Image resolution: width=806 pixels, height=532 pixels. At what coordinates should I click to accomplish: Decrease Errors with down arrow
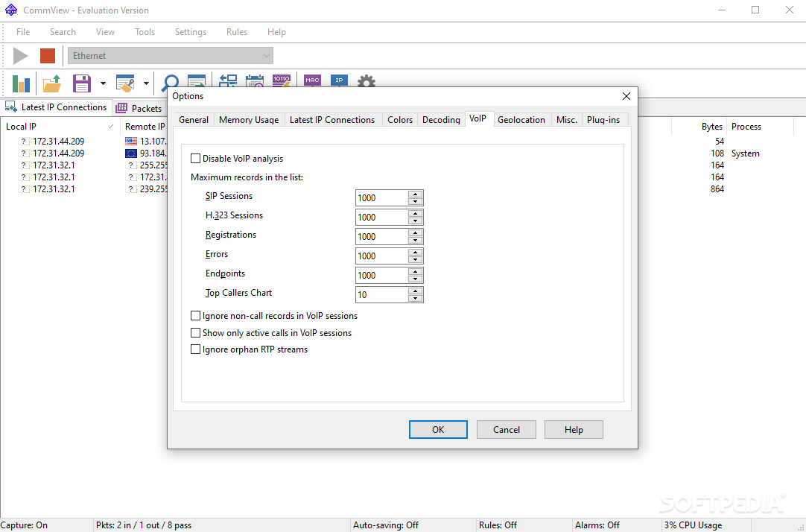pos(416,259)
